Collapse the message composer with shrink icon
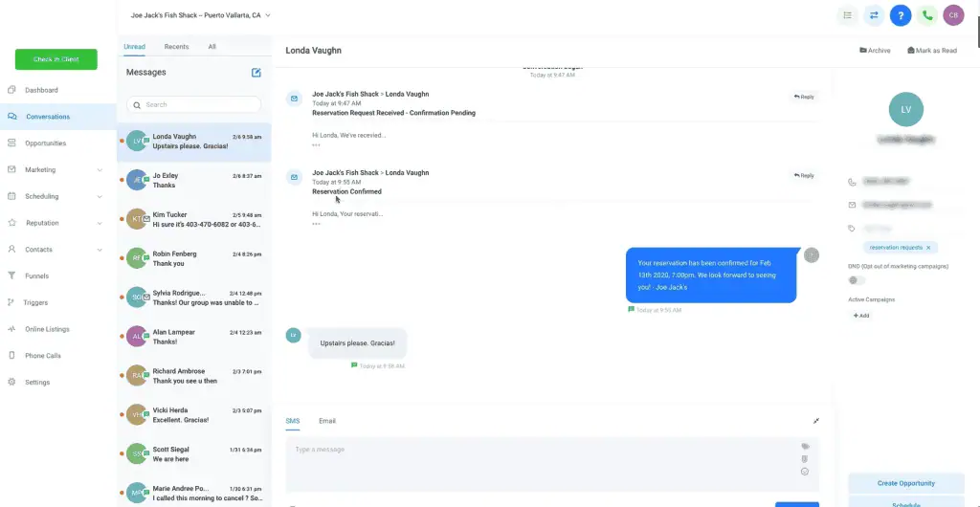Screen dimensions: 980x507 click(815, 421)
